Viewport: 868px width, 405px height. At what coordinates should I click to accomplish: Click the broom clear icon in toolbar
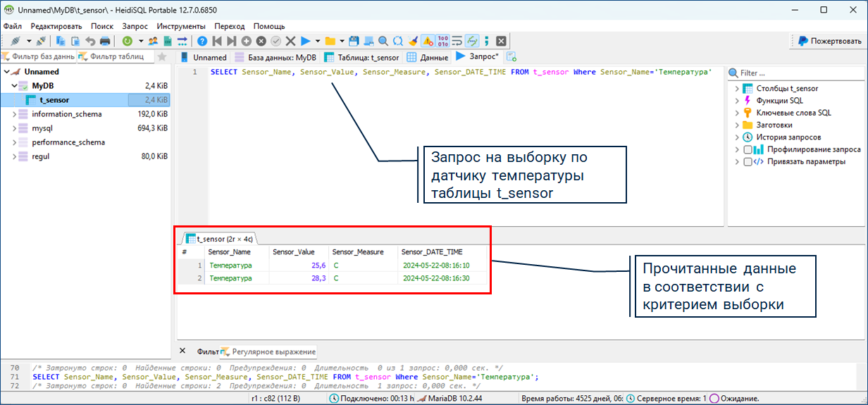click(x=414, y=41)
